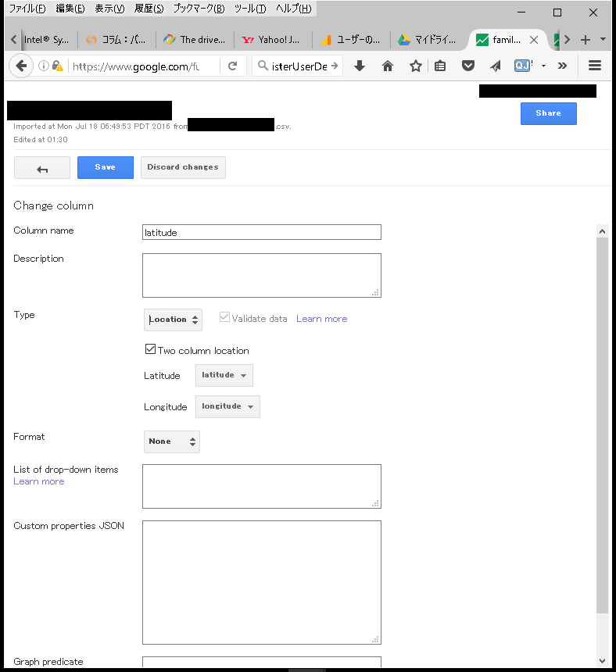Open a new tab with plus icon

coord(586,40)
